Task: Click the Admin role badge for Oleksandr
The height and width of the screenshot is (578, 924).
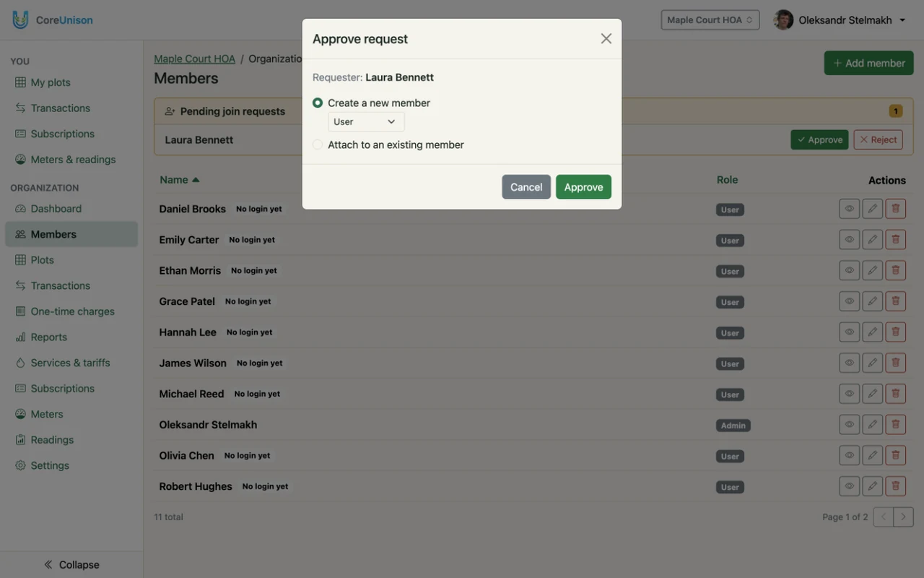Action: (x=733, y=426)
